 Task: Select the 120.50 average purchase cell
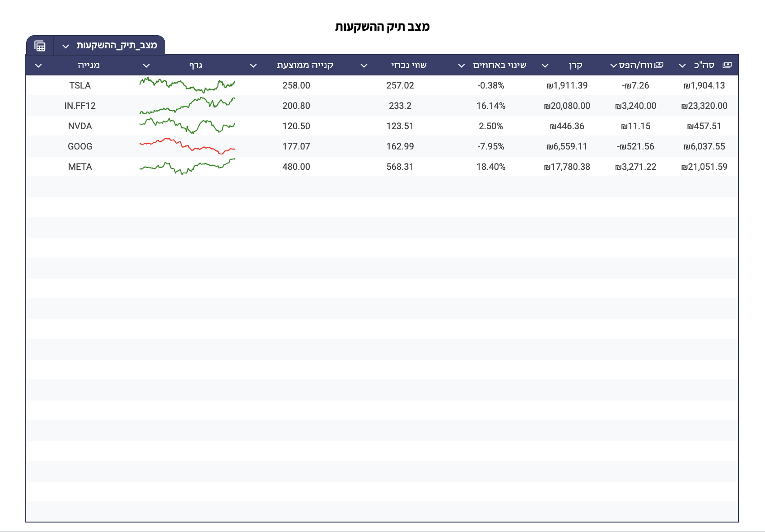point(296,126)
